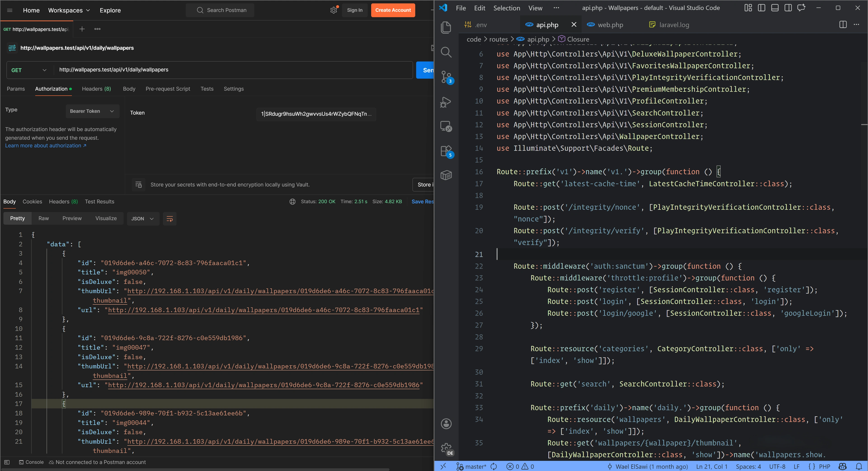The height and width of the screenshot is (471, 868).
Task: Click split editor right icon
Action: tap(843, 25)
